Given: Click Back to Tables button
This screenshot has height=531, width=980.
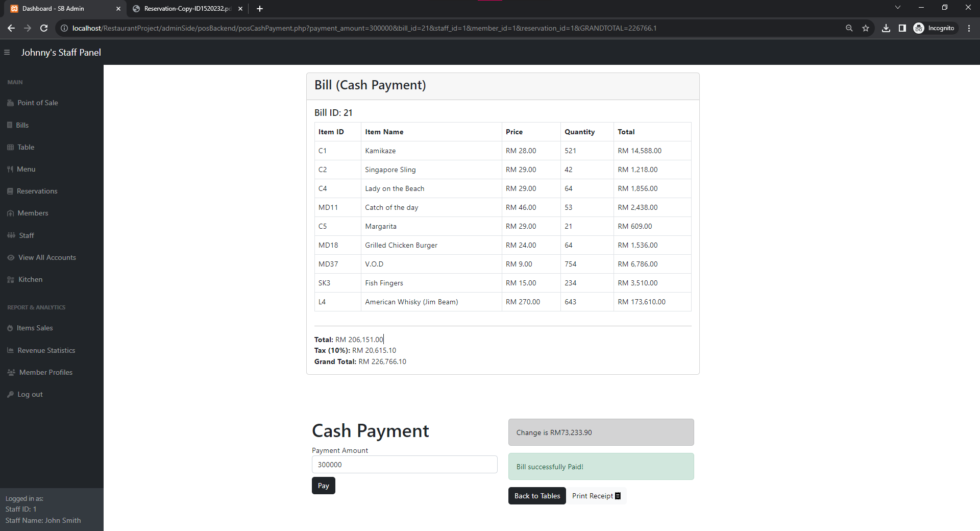Looking at the screenshot, I should click(x=537, y=496).
